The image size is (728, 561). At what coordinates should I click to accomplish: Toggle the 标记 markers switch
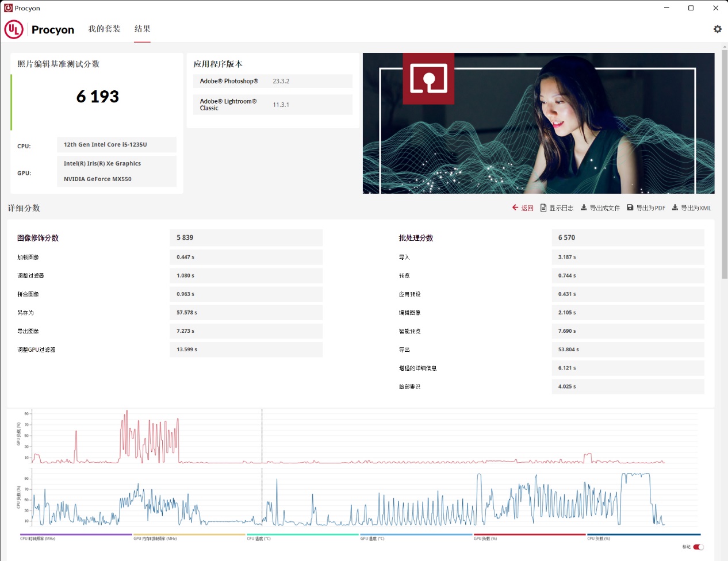pyautogui.click(x=698, y=547)
